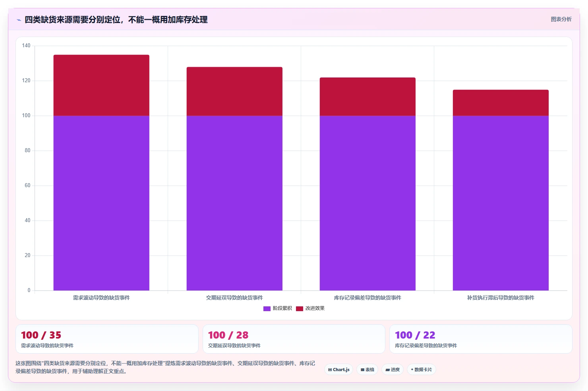Image resolution: width=588 pixels, height=391 pixels.
Task: Toggle the 改进效果 legend item
Action: (310, 308)
